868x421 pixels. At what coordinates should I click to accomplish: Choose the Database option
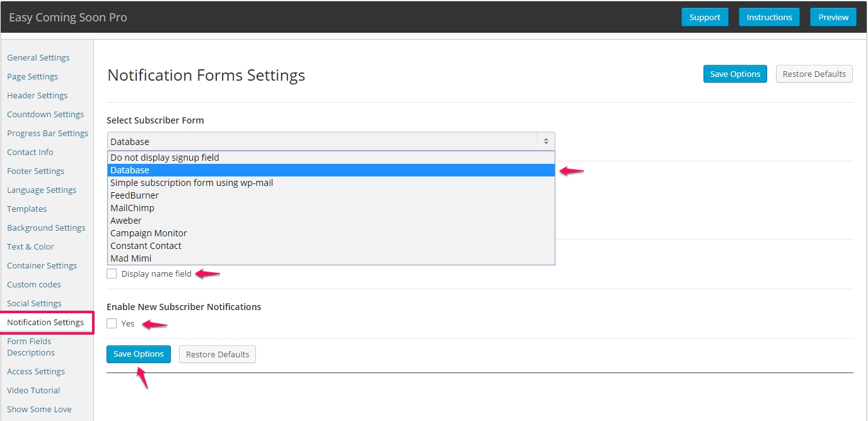coord(331,170)
